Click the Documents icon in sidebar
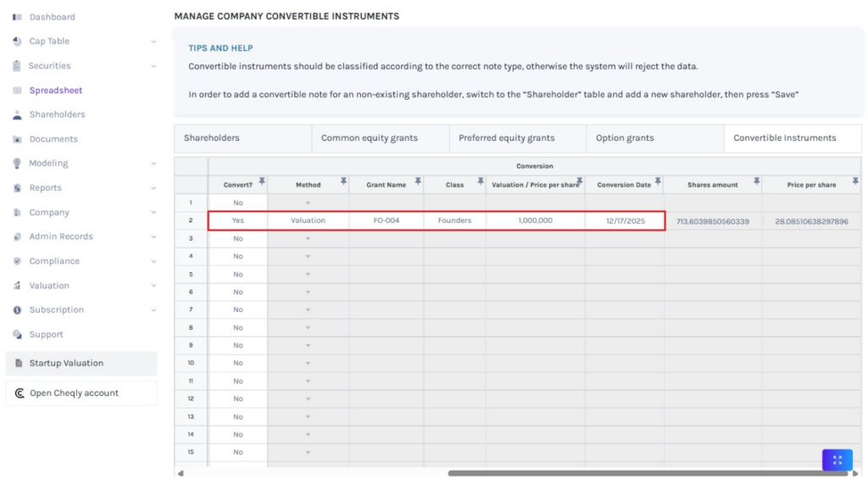Viewport: 868px width, 485px height. 18,139
